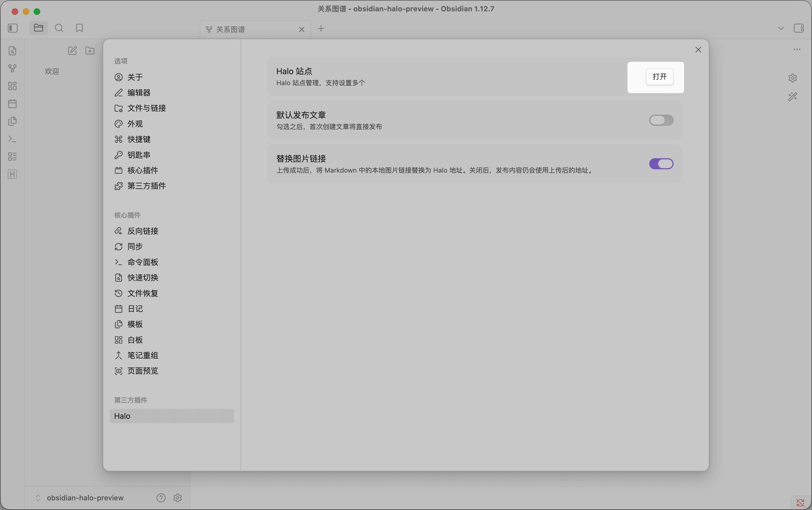Open 模板 plugin settings

[172, 324]
